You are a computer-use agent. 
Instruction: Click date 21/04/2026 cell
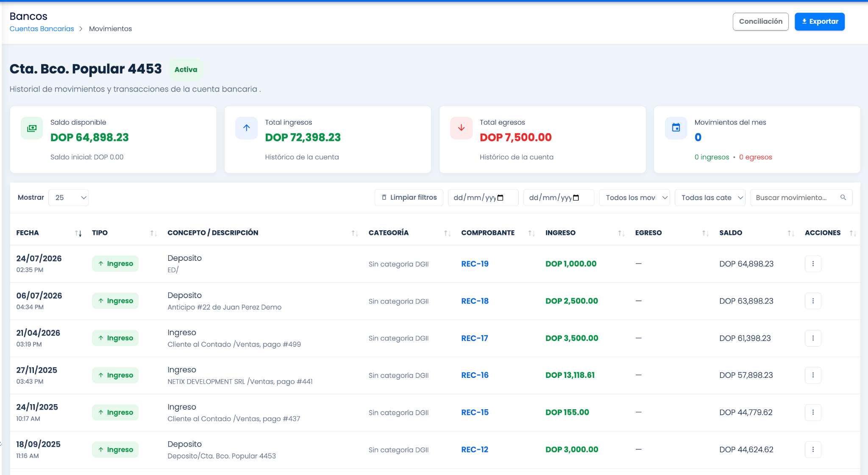point(38,333)
